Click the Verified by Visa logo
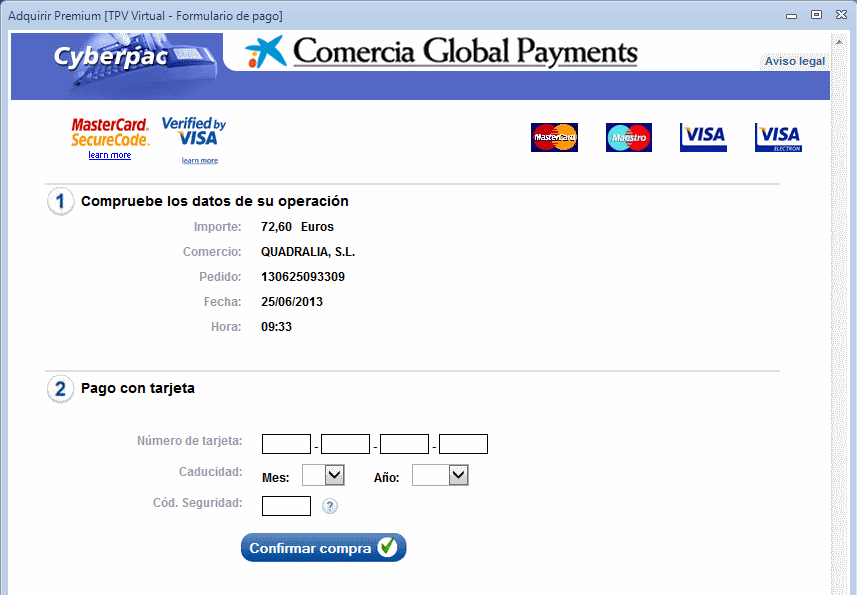Viewport: 857px width, 595px height. [194, 131]
